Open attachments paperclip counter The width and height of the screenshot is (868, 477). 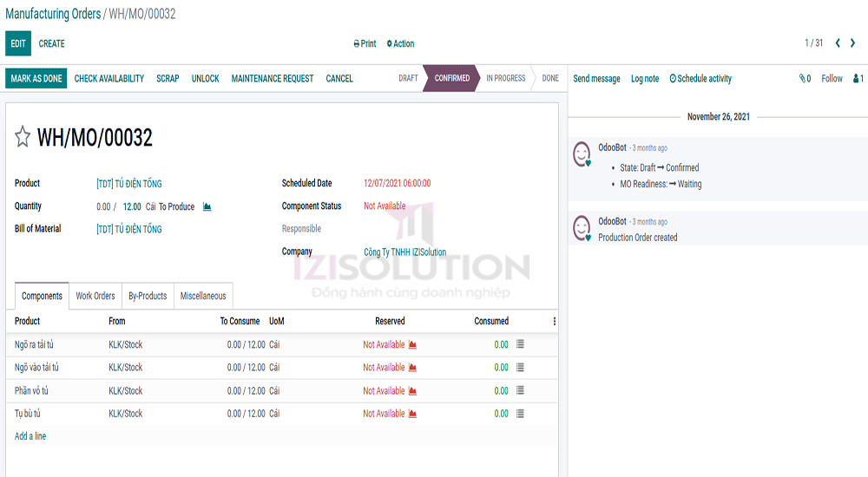click(805, 79)
